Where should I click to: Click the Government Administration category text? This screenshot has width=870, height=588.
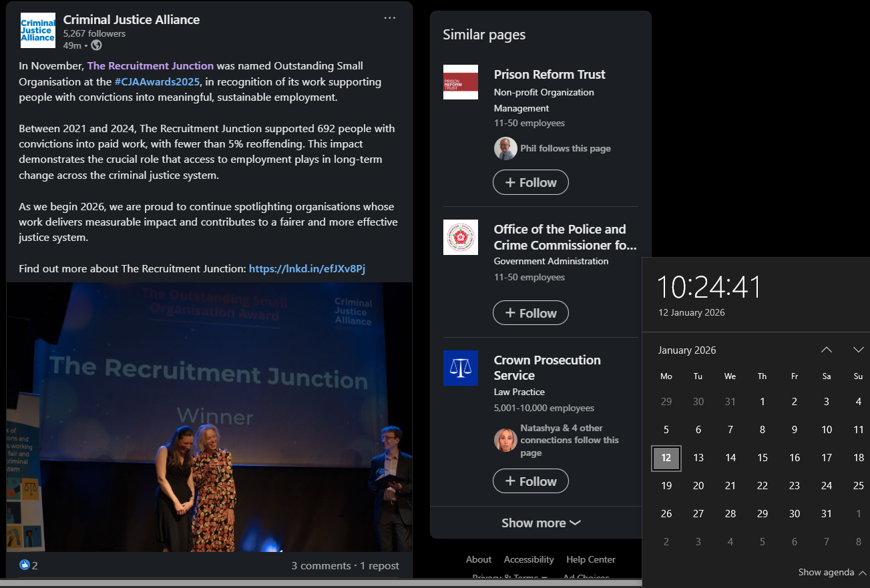click(x=552, y=261)
